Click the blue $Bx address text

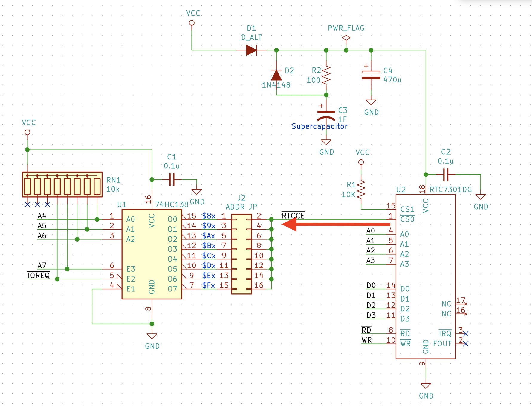(209, 246)
